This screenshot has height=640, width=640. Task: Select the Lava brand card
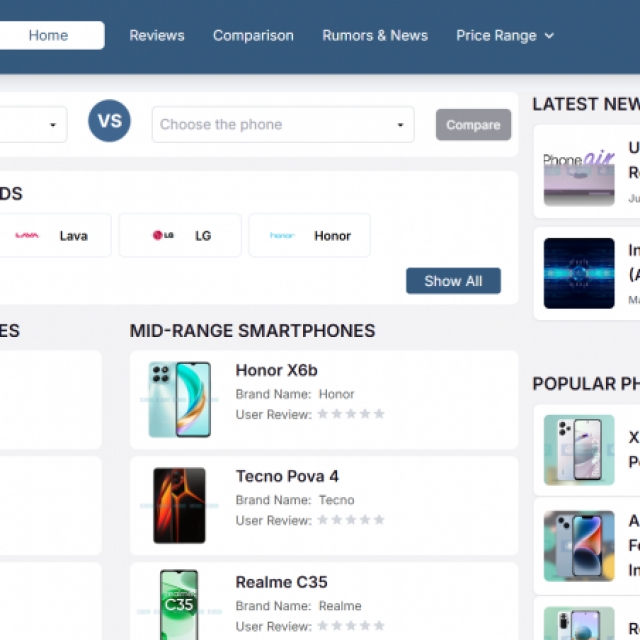54,236
